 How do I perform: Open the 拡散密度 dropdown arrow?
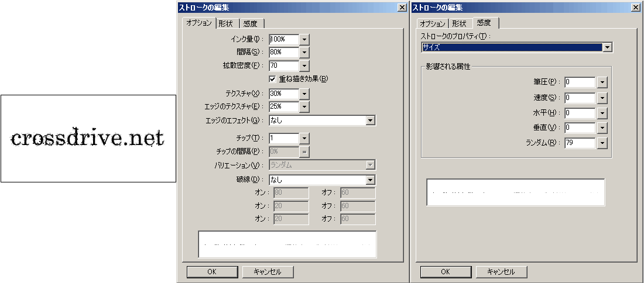[x=304, y=65]
